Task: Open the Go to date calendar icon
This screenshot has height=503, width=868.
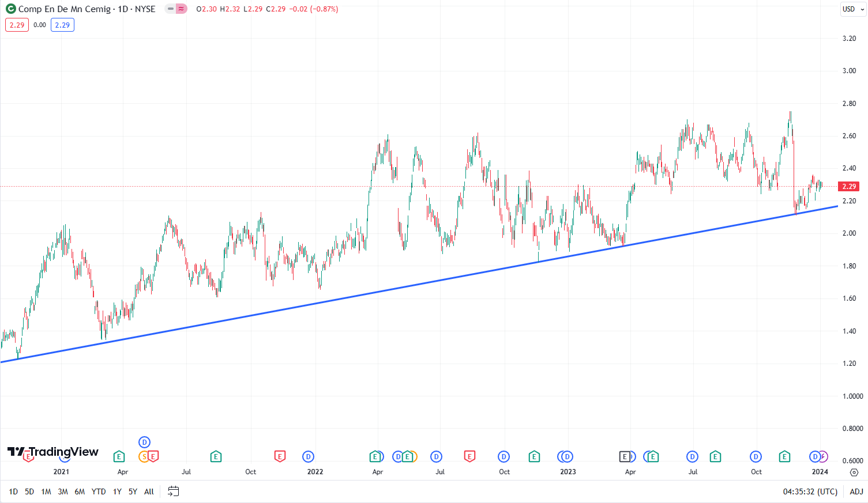Action: (173, 491)
